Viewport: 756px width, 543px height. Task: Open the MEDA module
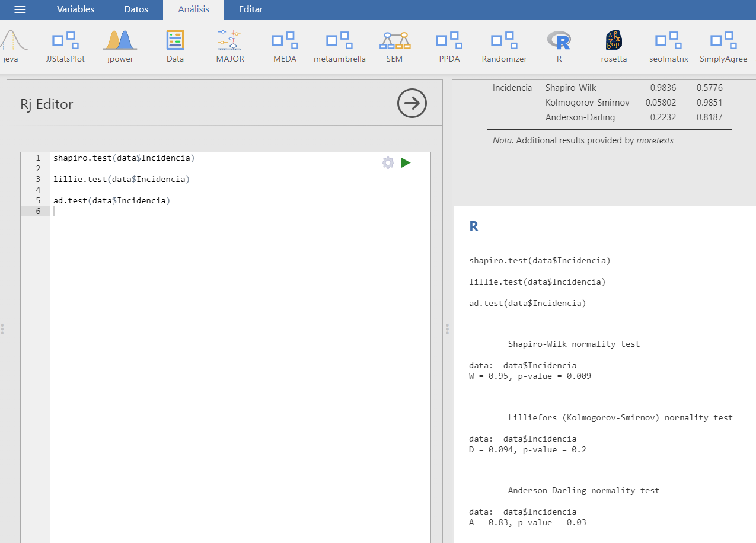coord(285,46)
